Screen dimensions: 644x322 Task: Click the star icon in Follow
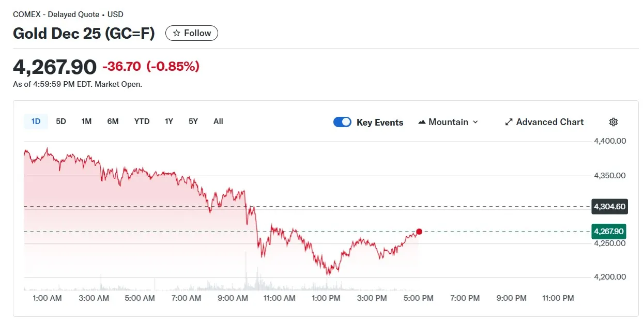[177, 33]
